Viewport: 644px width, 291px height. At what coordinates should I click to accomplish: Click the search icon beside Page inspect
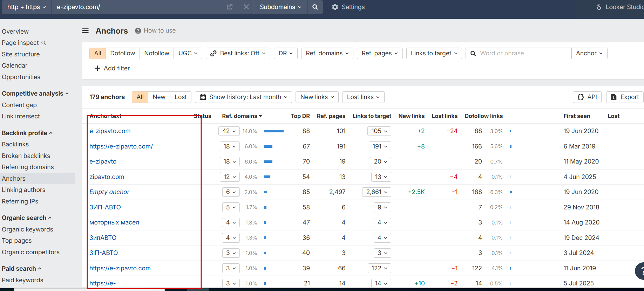(x=44, y=43)
